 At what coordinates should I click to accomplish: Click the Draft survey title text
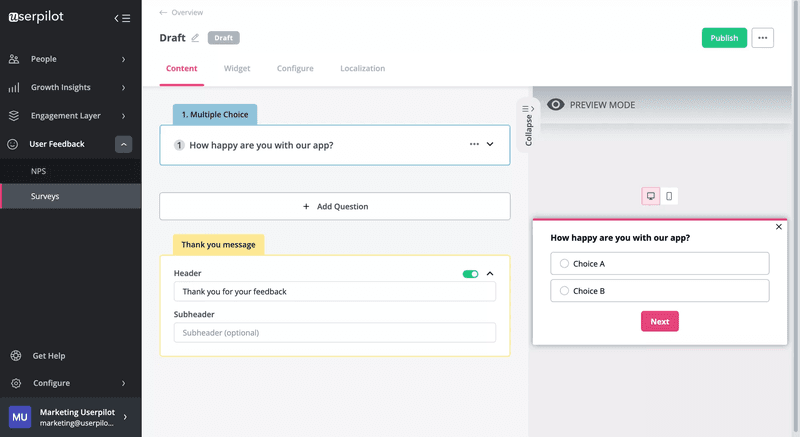(172, 38)
